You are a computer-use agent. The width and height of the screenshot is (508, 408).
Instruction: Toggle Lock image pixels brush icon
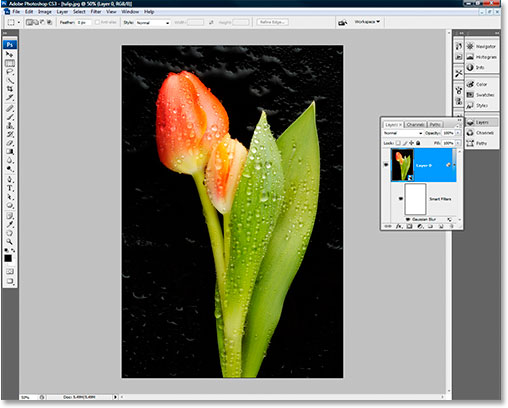(x=405, y=143)
